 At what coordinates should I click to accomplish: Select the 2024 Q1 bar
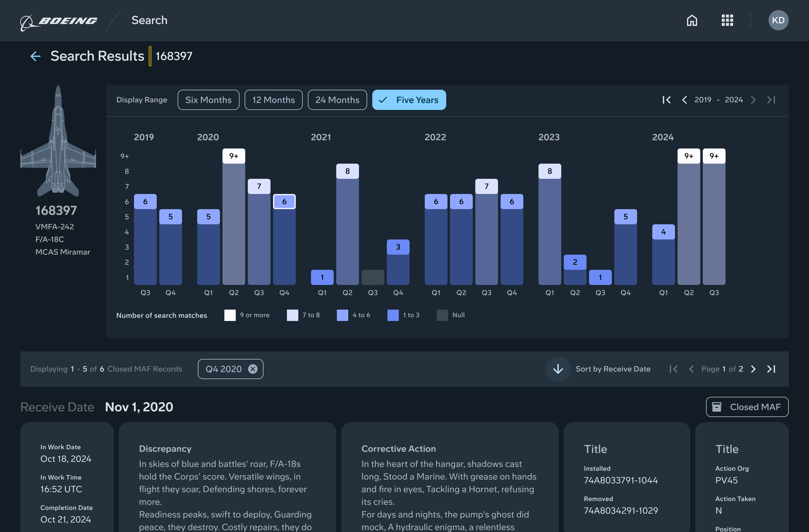click(664, 255)
